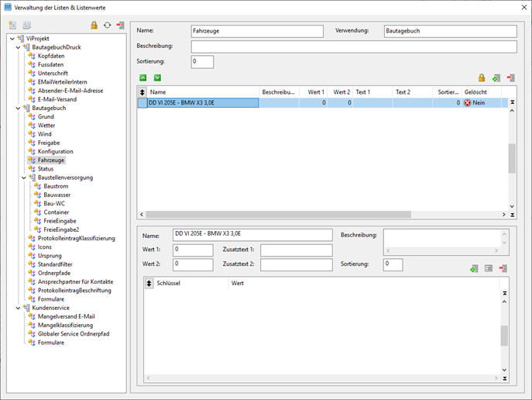Select Wind in the tree
532x400 pixels.
44,134
